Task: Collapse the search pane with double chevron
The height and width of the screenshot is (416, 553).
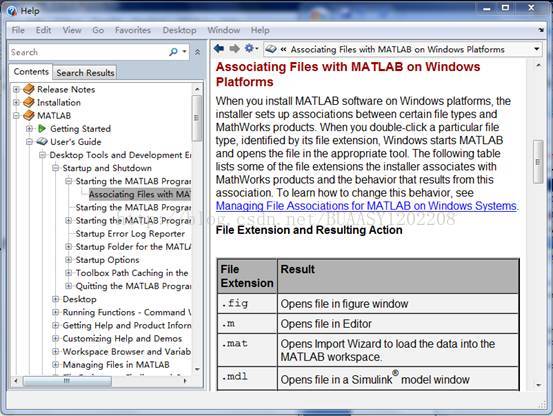Action: click(198, 52)
